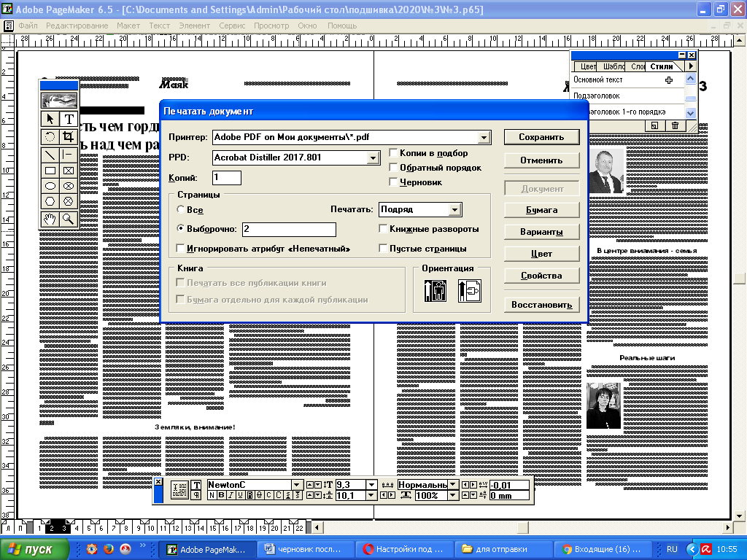The height and width of the screenshot is (560, 747).
Task: Select the Polygon Frame tool
Action: [69, 201]
